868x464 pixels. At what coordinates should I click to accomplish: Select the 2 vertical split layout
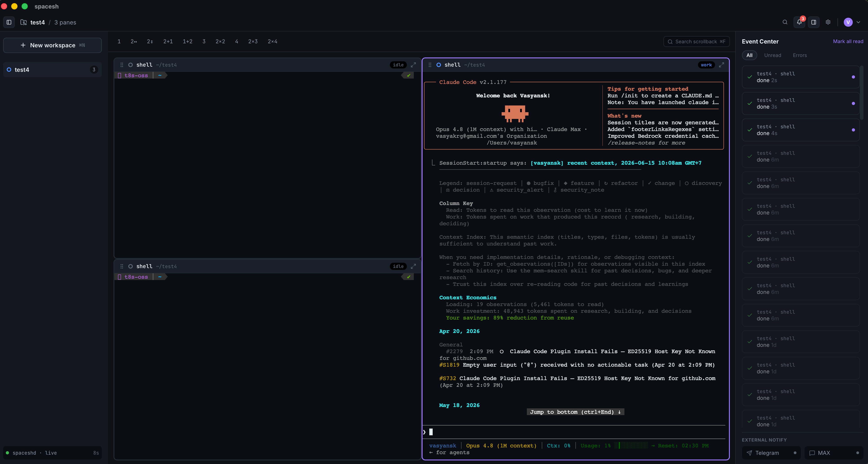[150, 42]
